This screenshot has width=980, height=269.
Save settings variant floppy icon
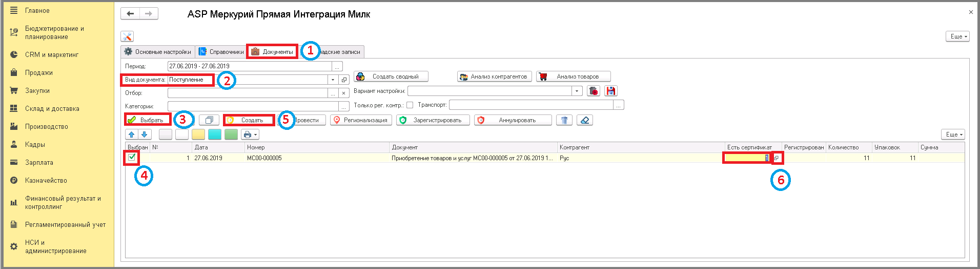(x=610, y=91)
